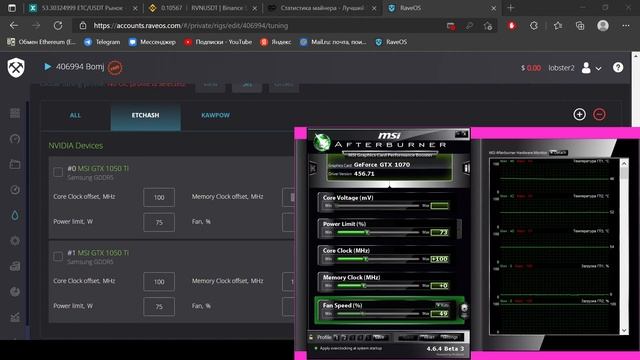Image resolution: width=640 pixels, height=360 pixels.
Task: Open the dashboard grid icon in RaveOS sidebar
Action: click(x=15, y=113)
